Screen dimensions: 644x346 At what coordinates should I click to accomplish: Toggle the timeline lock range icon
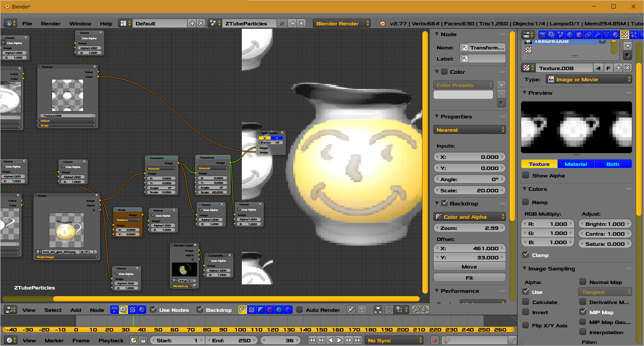click(x=143, y=340)
